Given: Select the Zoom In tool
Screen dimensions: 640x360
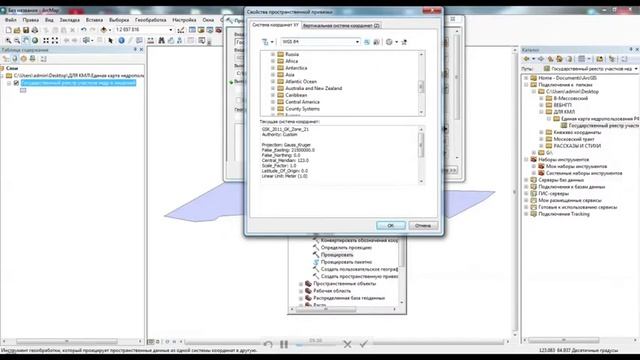Looking at the screenshot, I should 8,40.
